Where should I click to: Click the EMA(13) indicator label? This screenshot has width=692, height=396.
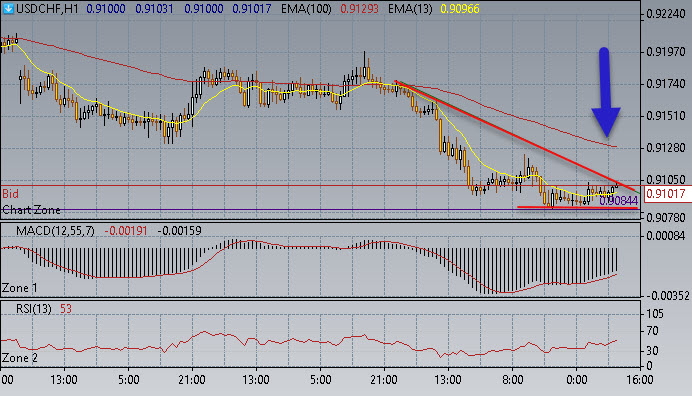point(410,9)
